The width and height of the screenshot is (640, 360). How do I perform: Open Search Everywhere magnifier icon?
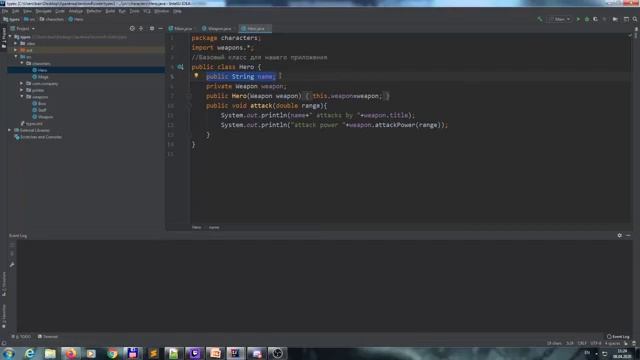click(x=635, y=19)
